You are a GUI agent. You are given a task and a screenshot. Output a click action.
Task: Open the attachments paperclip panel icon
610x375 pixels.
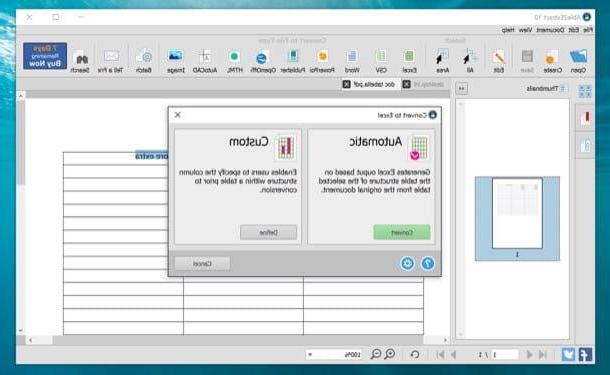[x=585, y=145]
